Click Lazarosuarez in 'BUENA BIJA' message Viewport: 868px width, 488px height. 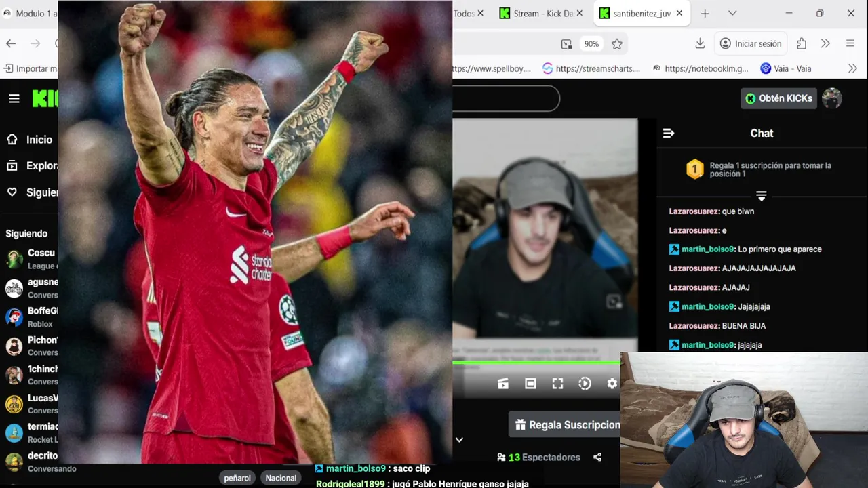coord(694,326)
